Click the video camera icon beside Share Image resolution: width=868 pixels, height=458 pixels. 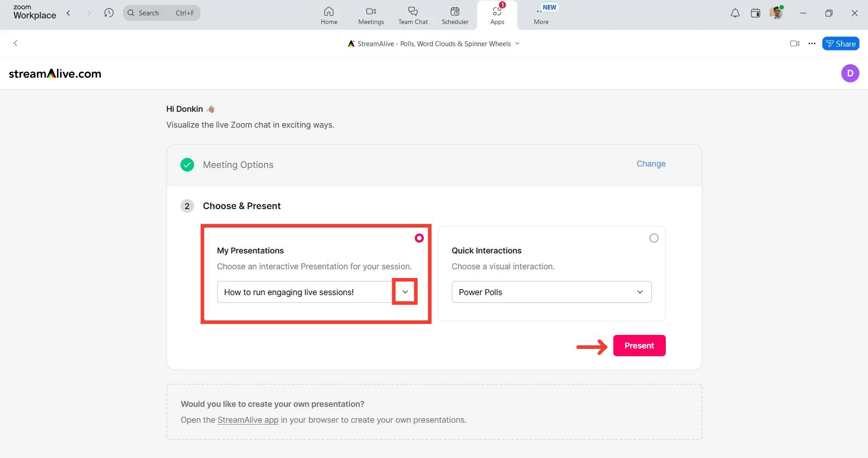pyautogui.click(x=794, y=43)
